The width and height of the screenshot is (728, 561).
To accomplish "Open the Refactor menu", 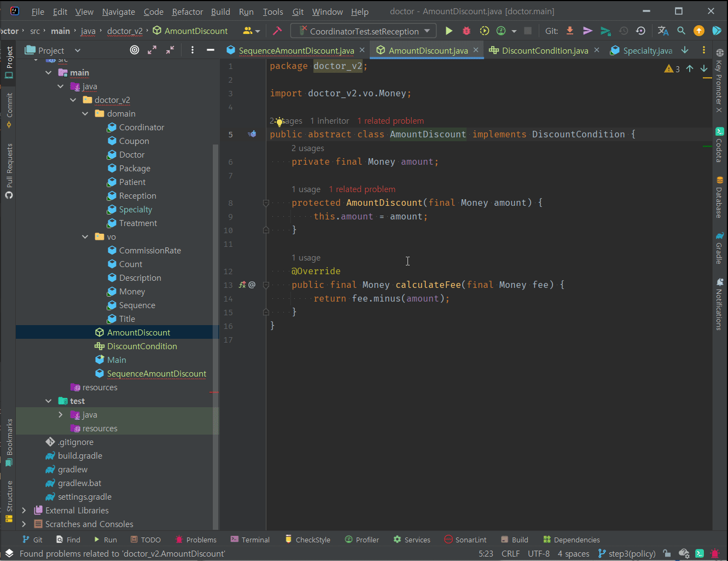I will 187,11.
